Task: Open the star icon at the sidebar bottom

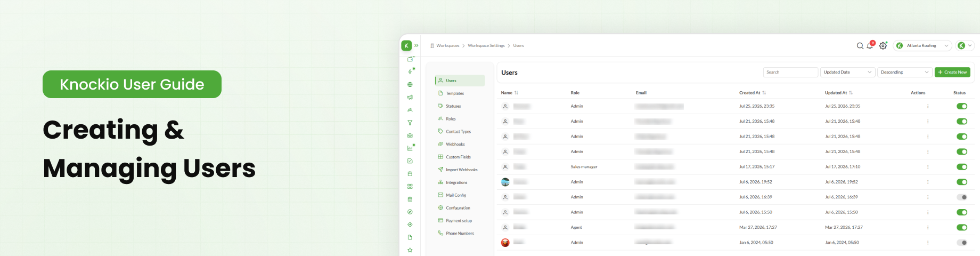Action: point(410,250)
